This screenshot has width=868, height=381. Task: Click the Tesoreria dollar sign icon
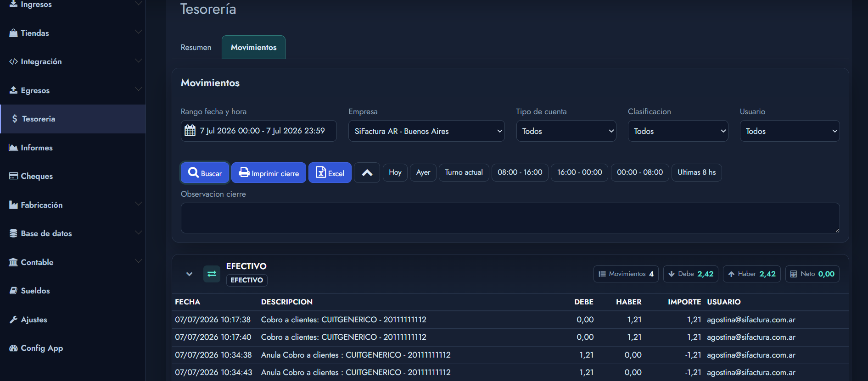click(x=15, y=119)
